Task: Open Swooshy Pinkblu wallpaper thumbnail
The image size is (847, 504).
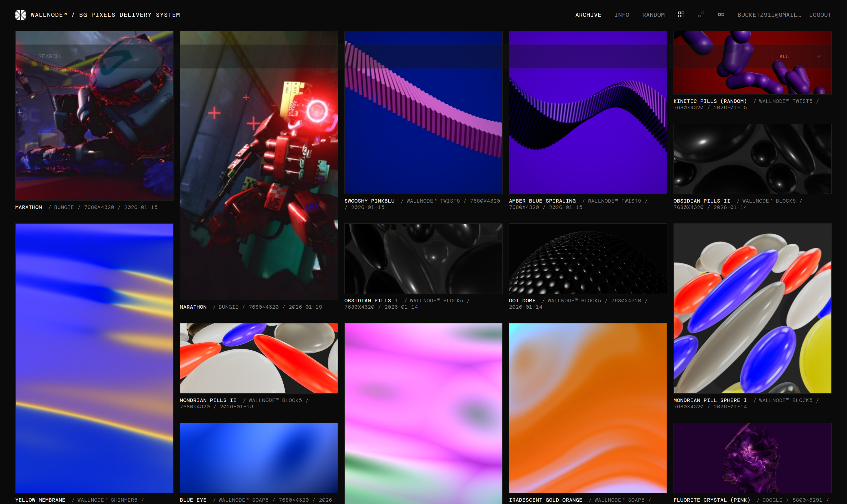Action: [x=423, y=129]
